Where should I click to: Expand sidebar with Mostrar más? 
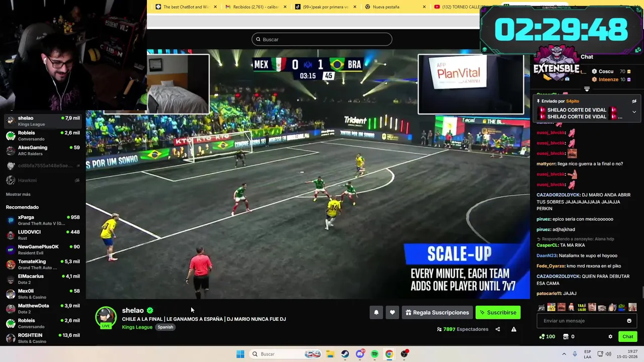(x=18, y=194)
